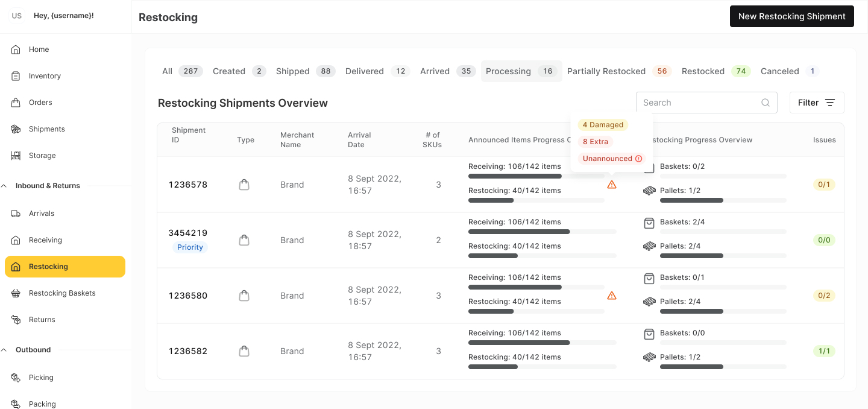This screenshot has width=868, height=409.
Task: Click Receiving progress bar of shipment 1236582
Action: [542, 343]
